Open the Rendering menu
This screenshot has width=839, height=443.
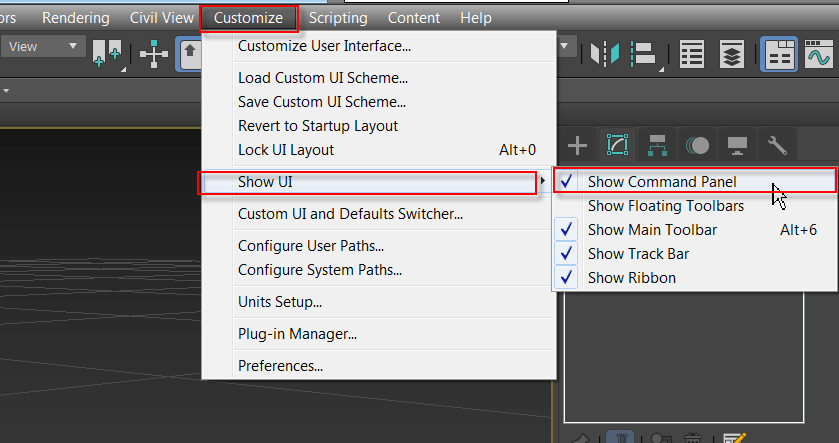(x=76, y=18)
